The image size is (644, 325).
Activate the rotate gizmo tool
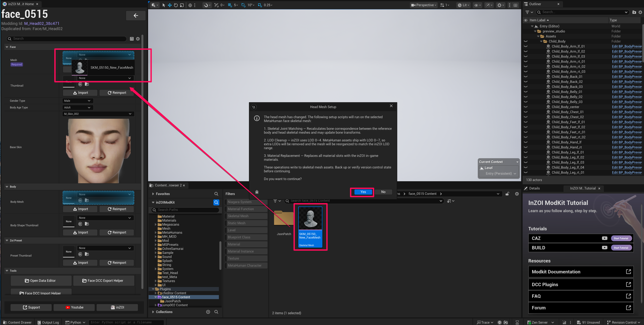(176, 5)
